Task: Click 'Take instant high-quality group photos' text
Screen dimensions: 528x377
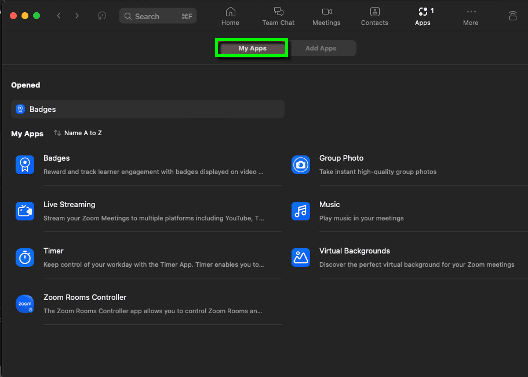Action: tap(378, 172)
